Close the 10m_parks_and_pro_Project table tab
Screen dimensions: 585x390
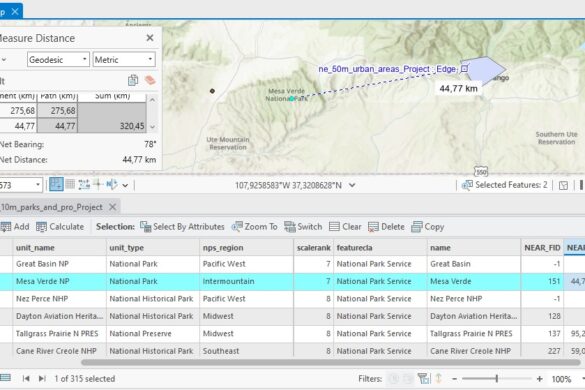[x=112, y=207]
